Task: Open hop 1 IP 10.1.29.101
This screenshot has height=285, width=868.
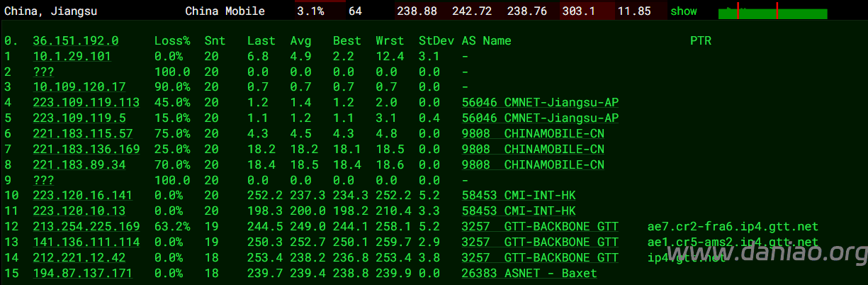Action: pos(72,56)
